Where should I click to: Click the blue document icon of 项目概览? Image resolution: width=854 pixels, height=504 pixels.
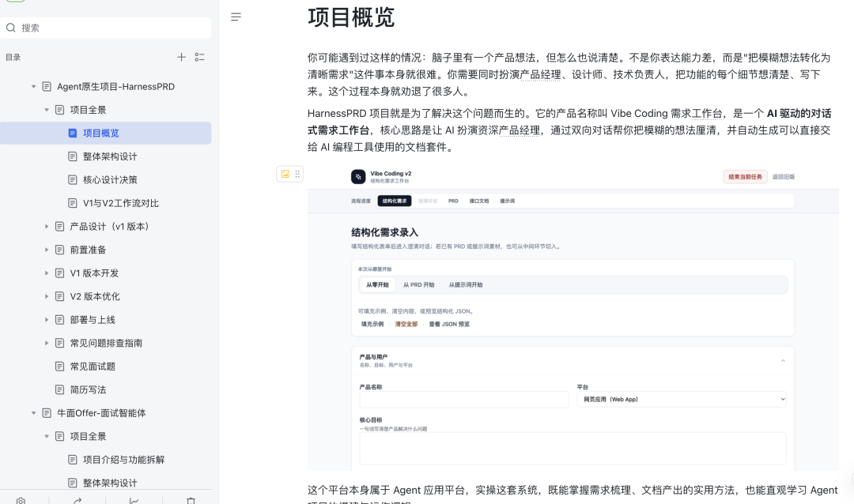coord(73,134)
